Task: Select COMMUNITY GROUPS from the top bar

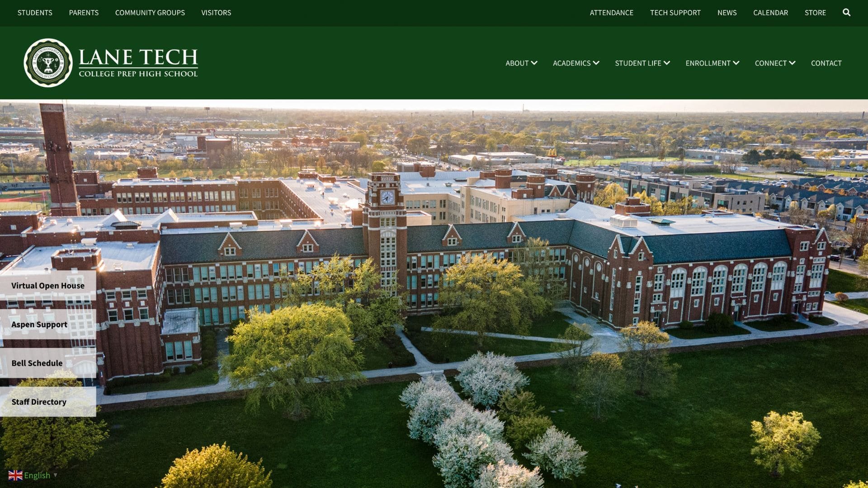Action: tap(150, 13)
